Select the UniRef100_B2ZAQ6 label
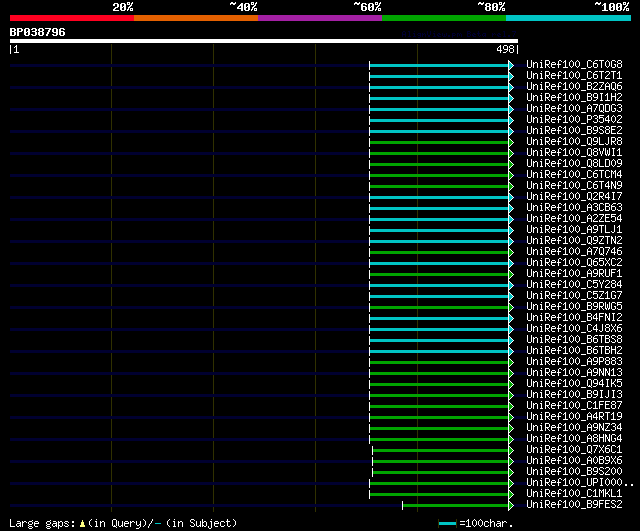This screenshot has width=640, height=531. (574, 87)
